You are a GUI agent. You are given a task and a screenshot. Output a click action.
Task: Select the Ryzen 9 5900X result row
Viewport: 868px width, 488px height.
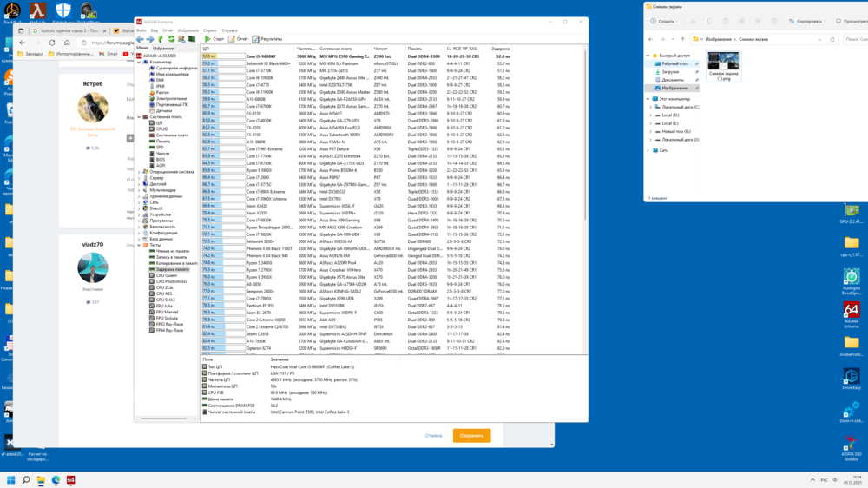point(356,170)
